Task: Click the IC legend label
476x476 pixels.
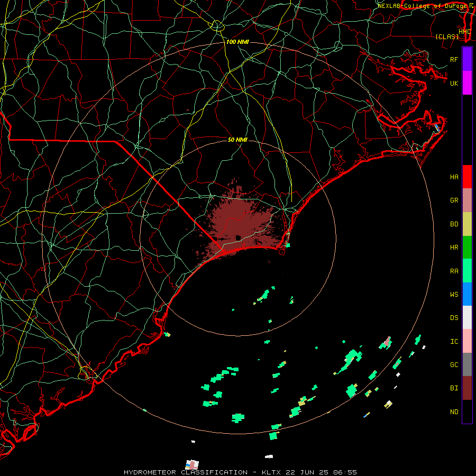Action: coord(454,342)
